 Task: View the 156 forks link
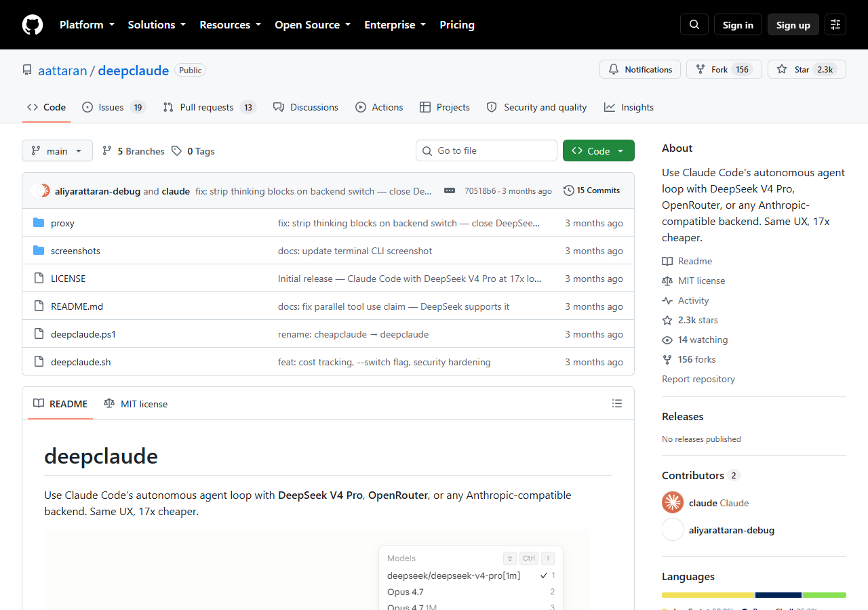pos(689,359)
